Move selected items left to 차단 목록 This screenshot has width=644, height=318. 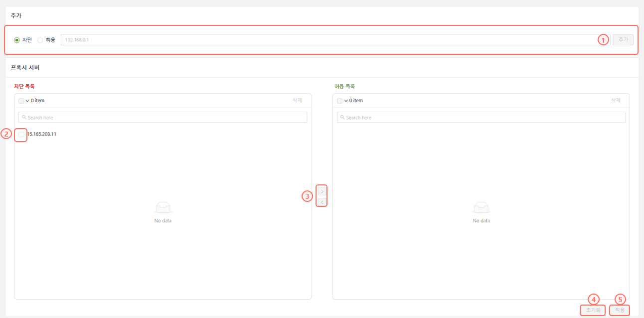(322, 202)
